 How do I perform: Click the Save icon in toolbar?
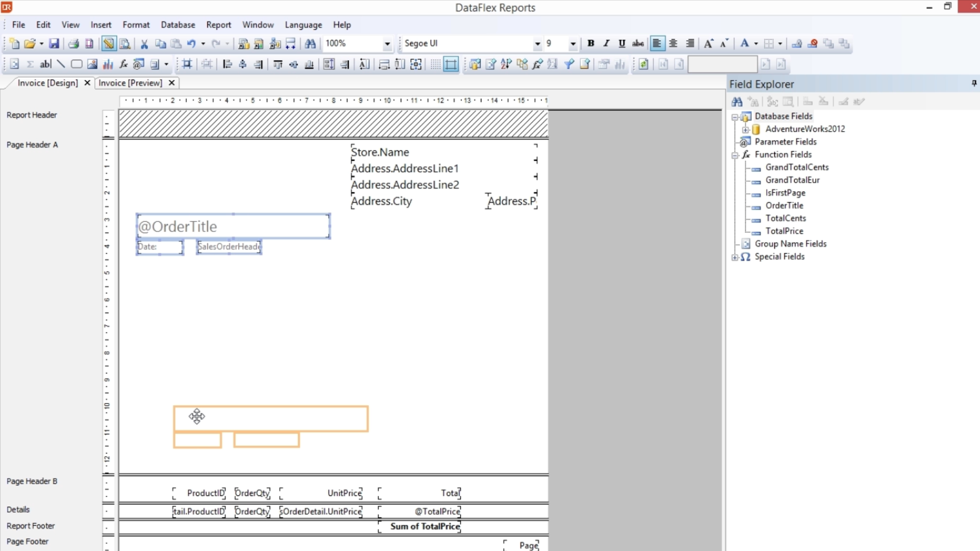point(54,44)
